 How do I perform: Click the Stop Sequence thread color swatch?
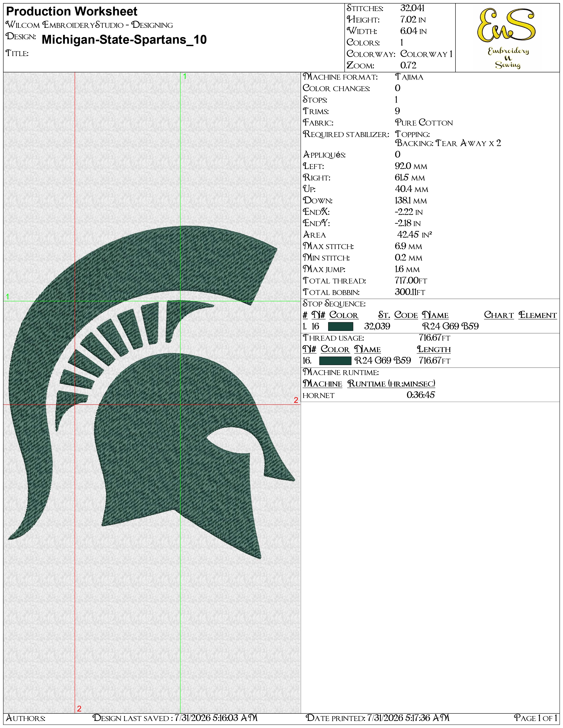pyautogui.click(x=340, y=326)
